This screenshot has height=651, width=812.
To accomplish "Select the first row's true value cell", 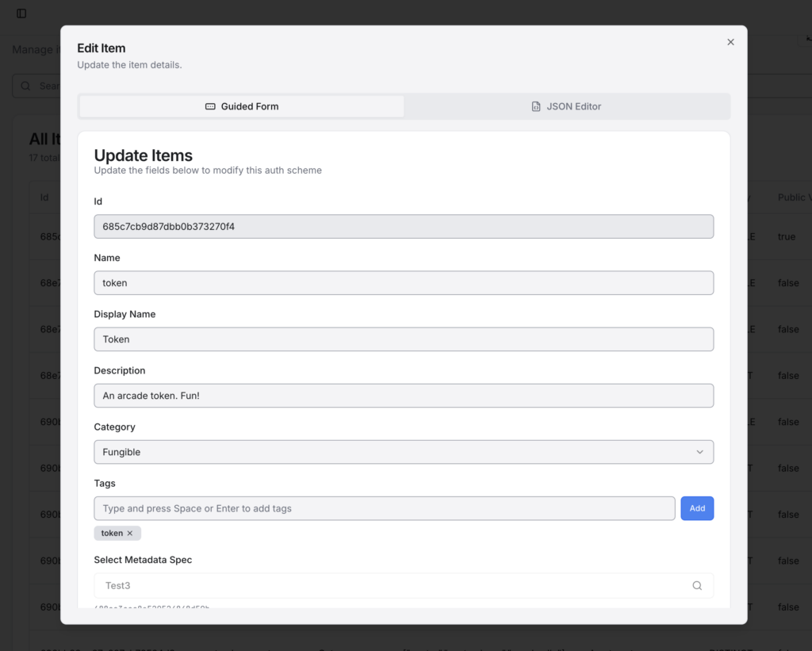I will pyautogui.click(x=786, y=237).
